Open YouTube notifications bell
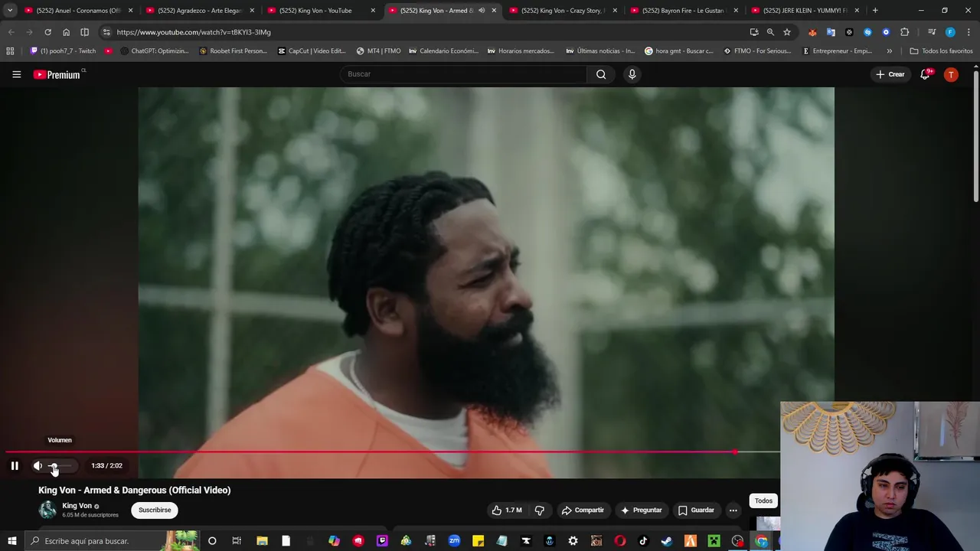Viewport: 980px width, 551px height. click(926, 74)
